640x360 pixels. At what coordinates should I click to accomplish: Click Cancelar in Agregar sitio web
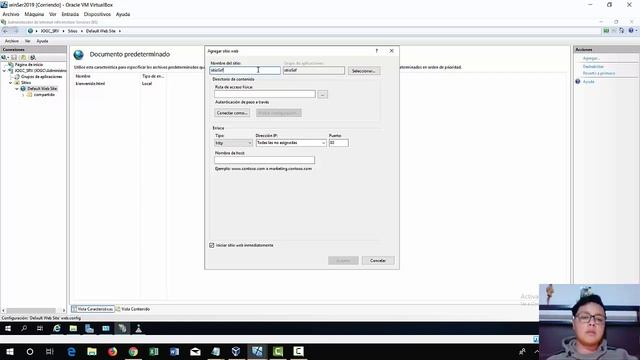(378, 260)
